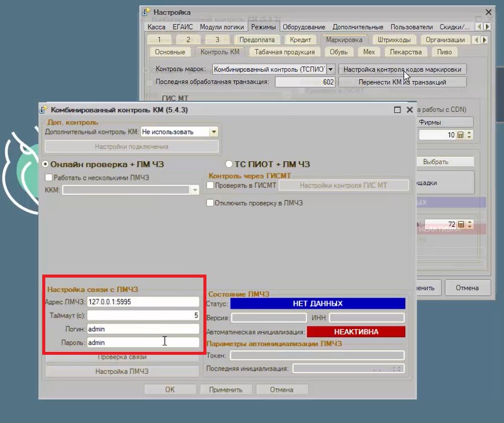The height and width of the screenshot is (423, 504).
Task: Open the Табачная продукция tab
Action: click(285, 52)
